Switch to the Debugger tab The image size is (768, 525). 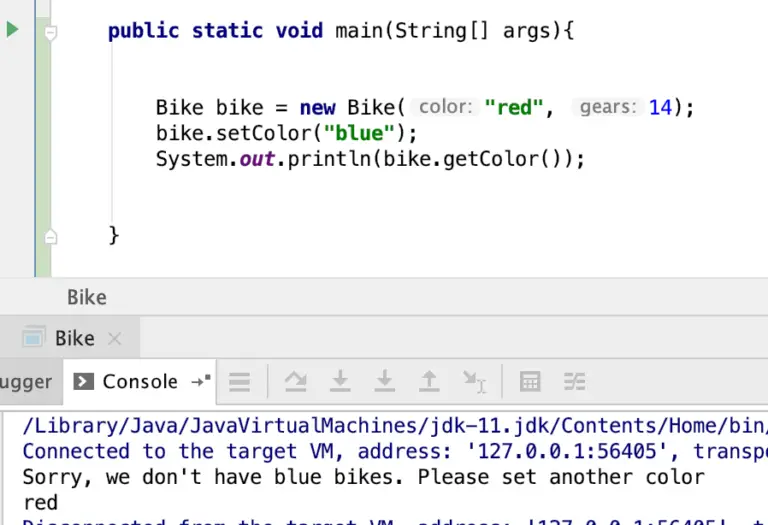[26, 381]
